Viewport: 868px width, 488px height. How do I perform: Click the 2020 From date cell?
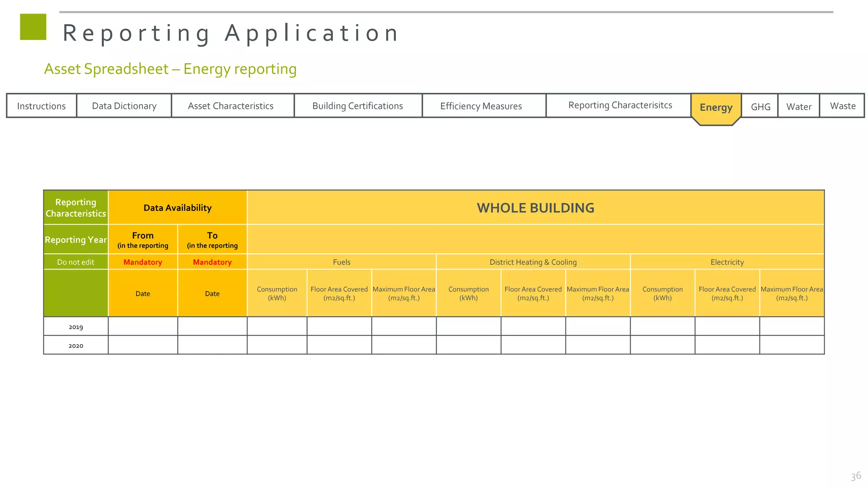pos(143,345)
